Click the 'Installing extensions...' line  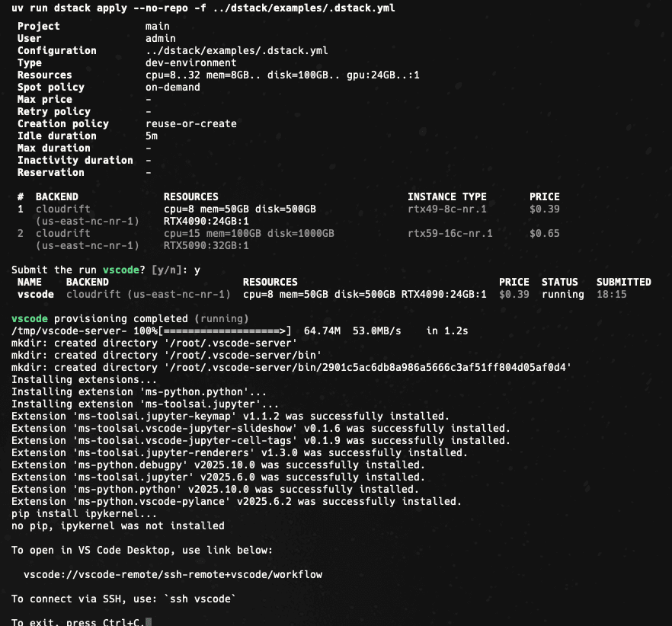point(85,379)
